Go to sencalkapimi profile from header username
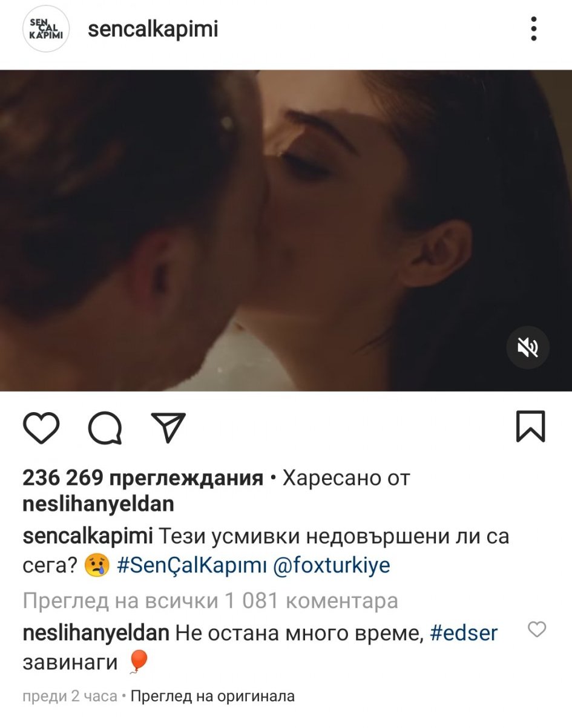Screen dimensions: 572x728 [153, 30]
